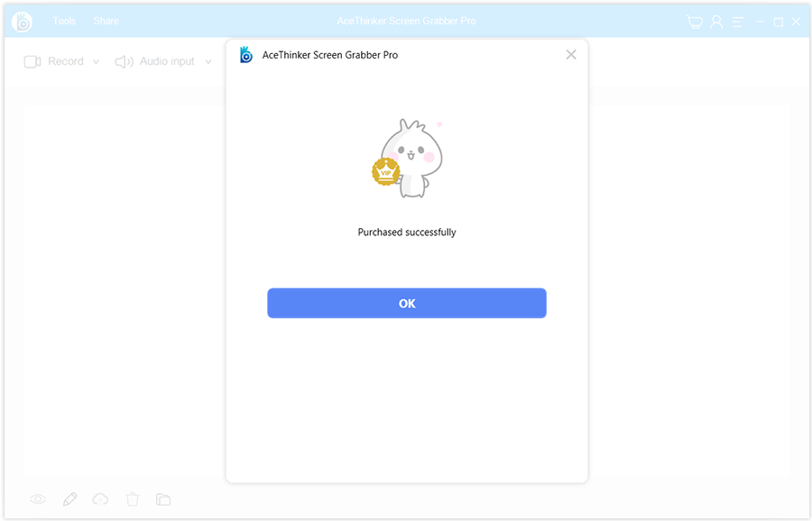Image resolution: width=812 pixels, height=521 pixels.
Task: Click the Audio input label
Action: (x=167, y=61)
